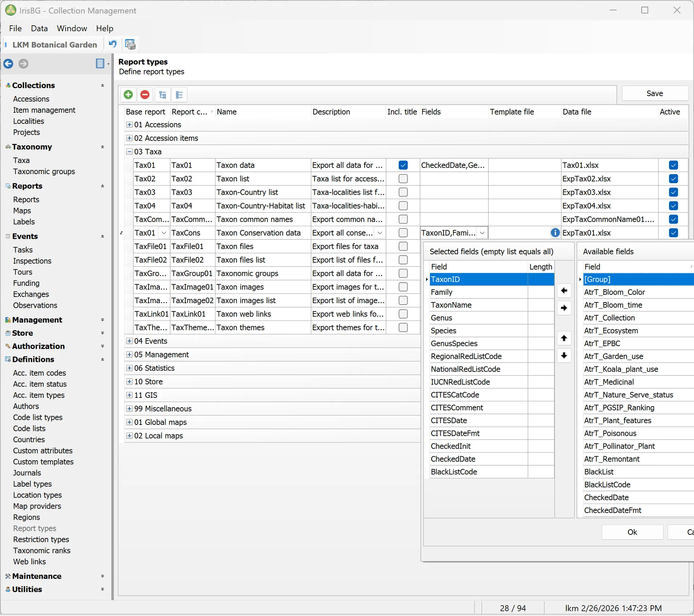Select AtrT_Medicinal in available fields

pos(638,382)
